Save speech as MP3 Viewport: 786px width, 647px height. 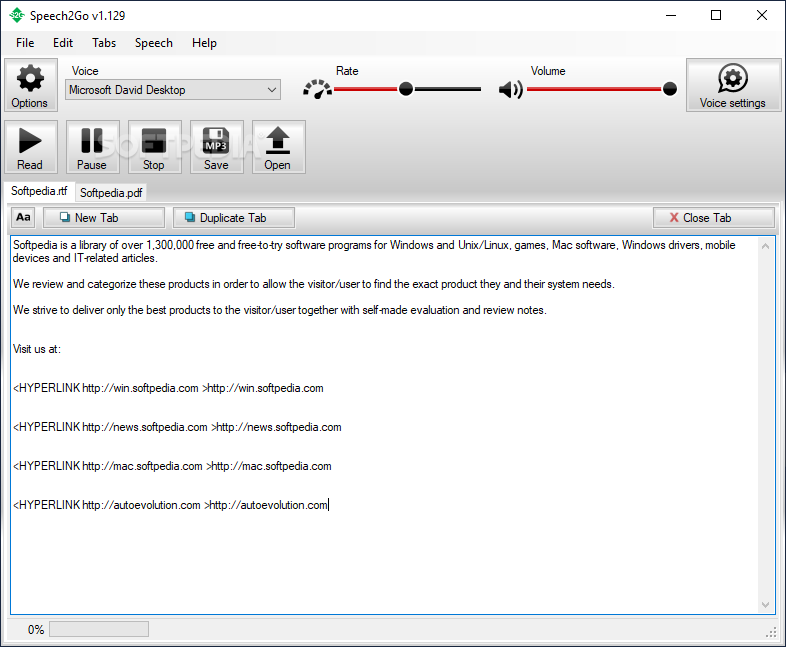click(x=217, y=147)
